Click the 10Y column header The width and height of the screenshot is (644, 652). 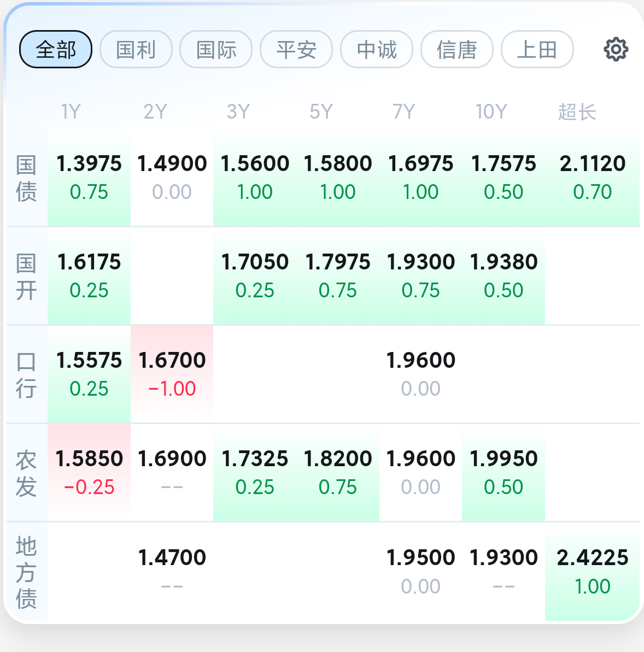click(x=491, y=112)
